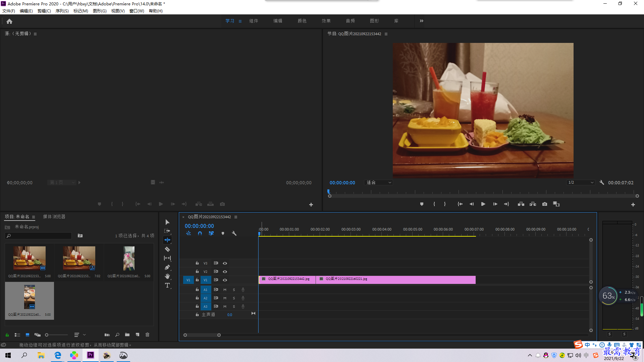Add a marker in the timeline

point(223,233)
